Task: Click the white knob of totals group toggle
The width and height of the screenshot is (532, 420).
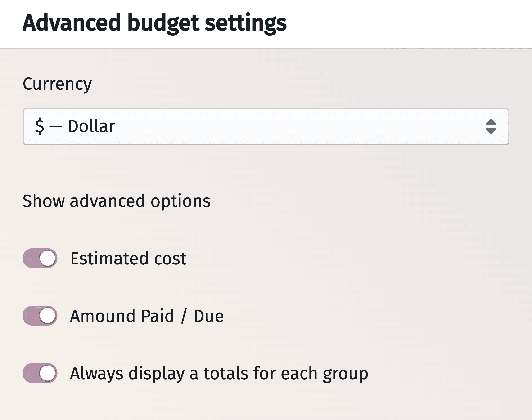Action: click(47, 373)
